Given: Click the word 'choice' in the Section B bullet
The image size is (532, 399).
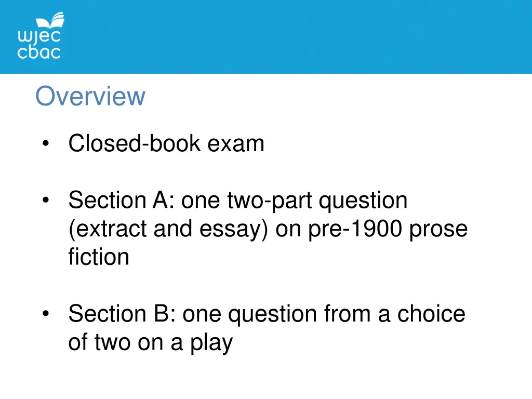Looking at the screenshot, I should (431, 313).
